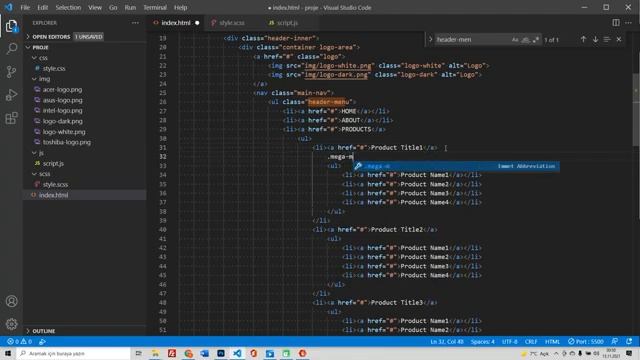Open the View menu
This screenshot has height=360, width=640.
(95, 7)
